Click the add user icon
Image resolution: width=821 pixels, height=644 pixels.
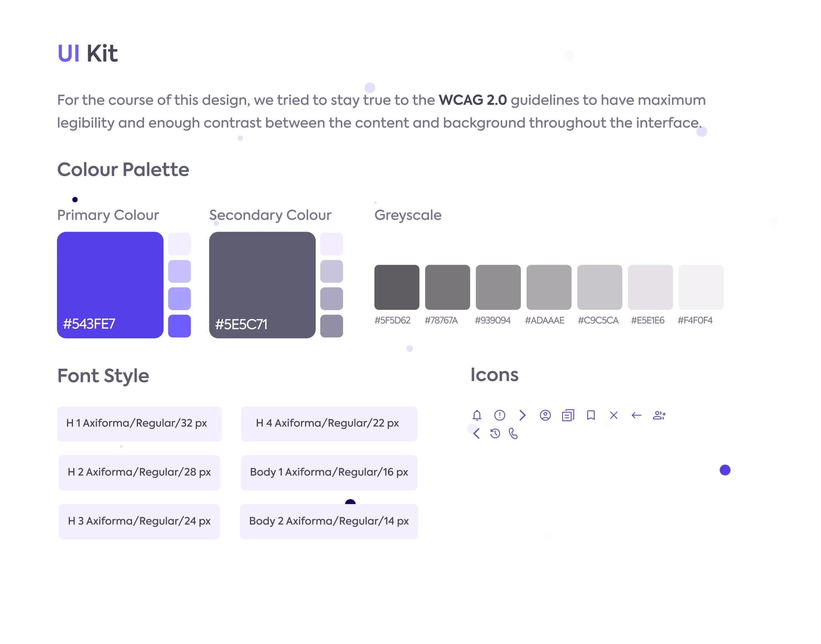click(x=659, y=415)
